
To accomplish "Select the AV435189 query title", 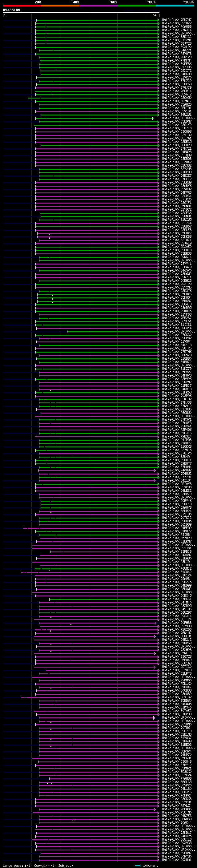I will [x=11, y=10].
